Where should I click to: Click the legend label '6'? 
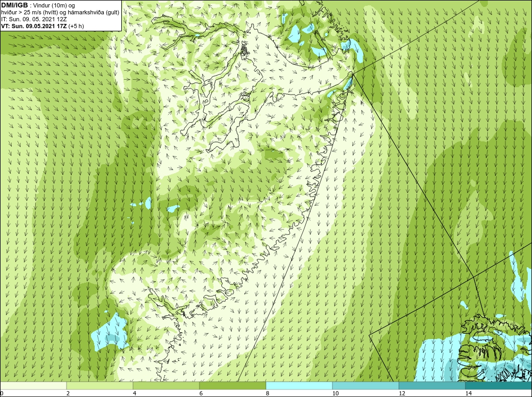tap(201, 393)
